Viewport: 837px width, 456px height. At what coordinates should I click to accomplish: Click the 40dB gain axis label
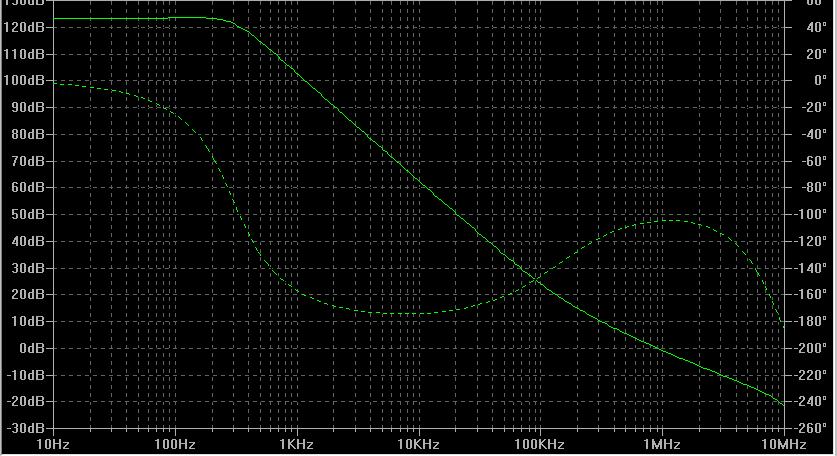[x=27, y=241]
